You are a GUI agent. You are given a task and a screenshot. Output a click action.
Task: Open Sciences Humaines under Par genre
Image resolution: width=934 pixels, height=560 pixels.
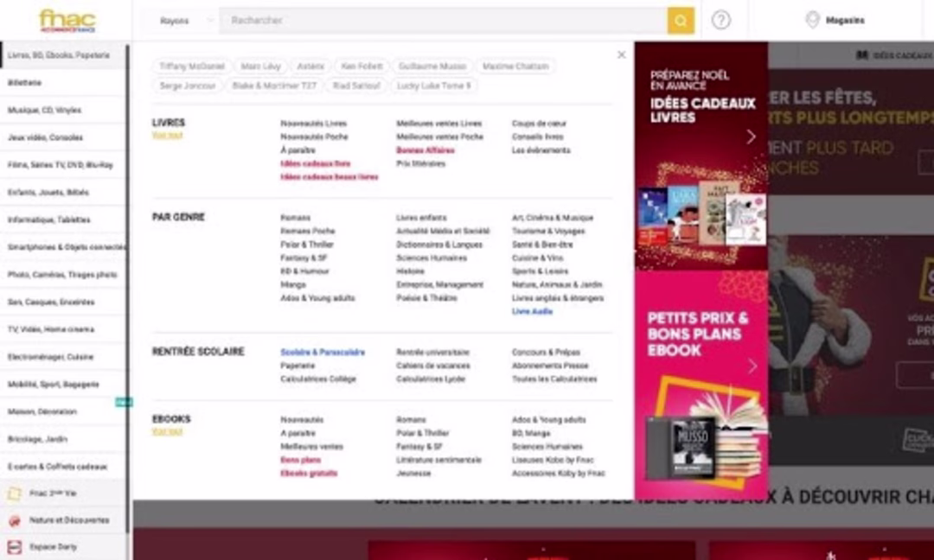[432, 258]
